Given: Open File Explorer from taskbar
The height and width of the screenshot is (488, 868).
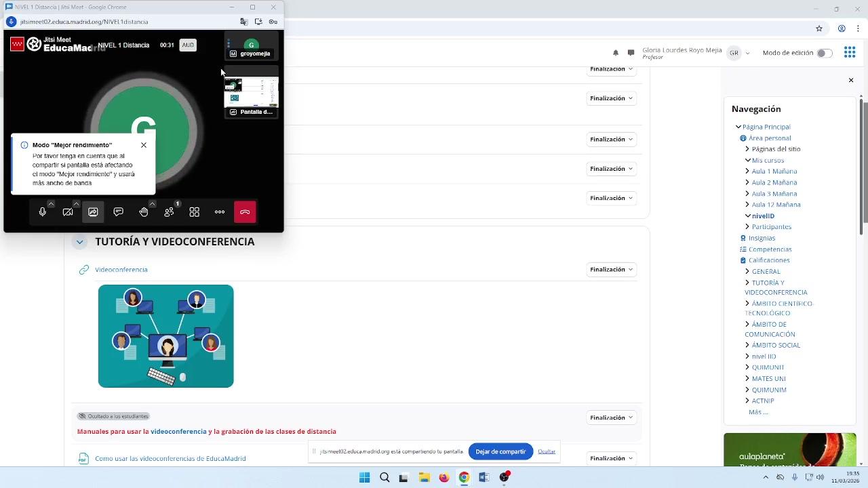Looking at the screenshot, I should [x=424, y=477].
